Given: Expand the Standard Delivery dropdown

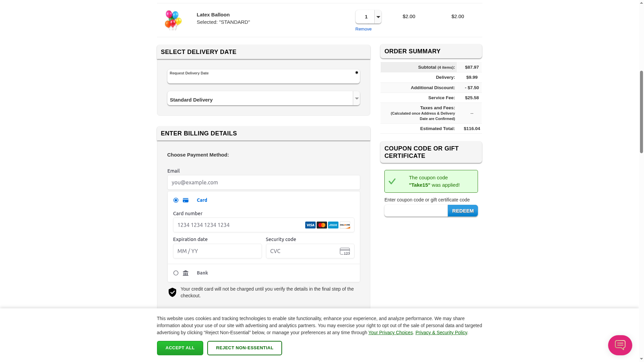Looking at the screenshot, I should tap(356, 99).
